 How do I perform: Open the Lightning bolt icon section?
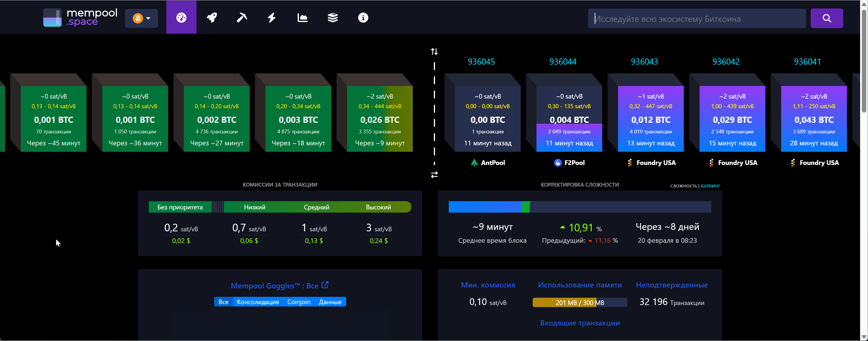(x=272, y=18)
